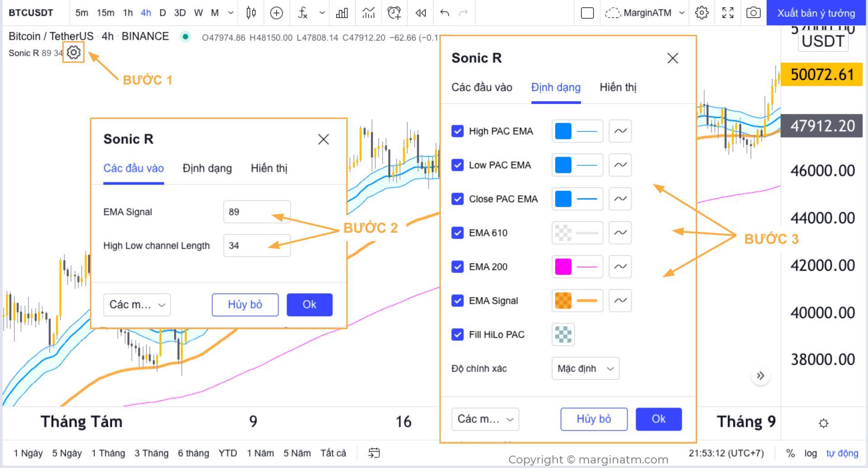The image size is (868, 468).
Task: Click Ok in the inputs dialog
Action: tap(310, 305)
